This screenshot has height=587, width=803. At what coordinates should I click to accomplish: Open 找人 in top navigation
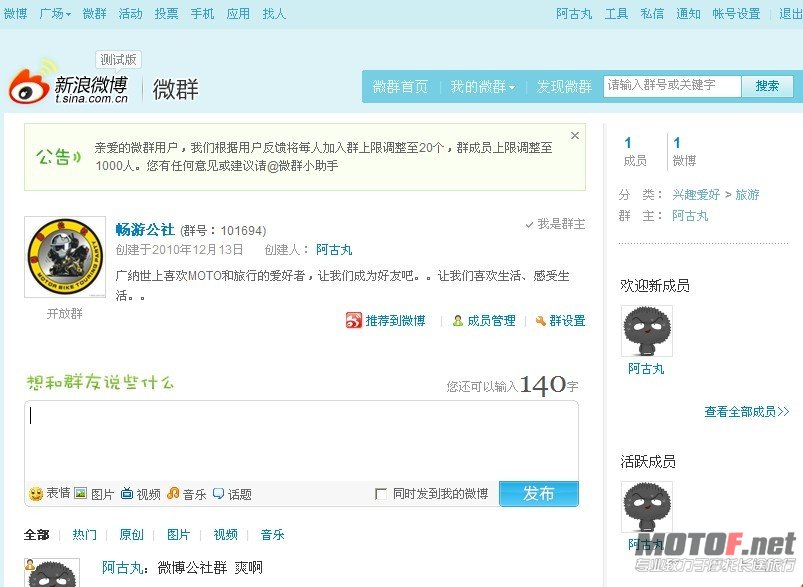tap(274, 14)
